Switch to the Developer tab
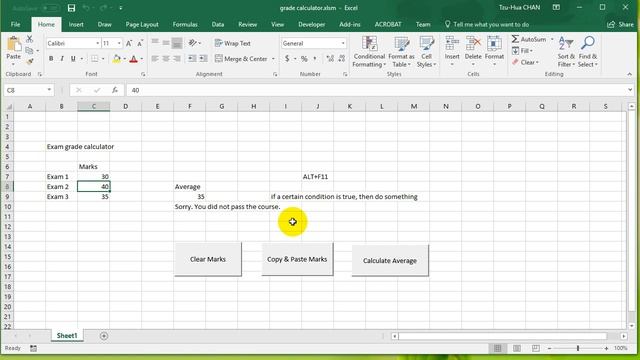Image resolution: width=640 pixels, height=360 pixels. click(311, 24)
